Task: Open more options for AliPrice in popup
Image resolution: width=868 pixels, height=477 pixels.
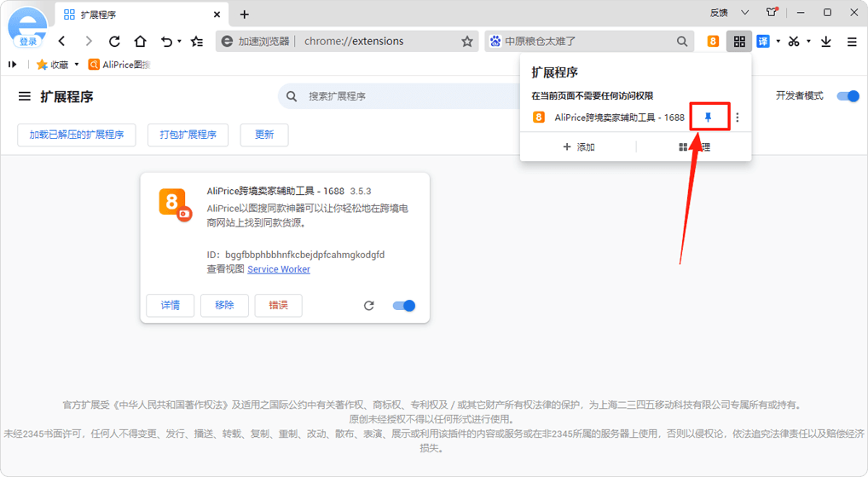Action: pos(738,118)
